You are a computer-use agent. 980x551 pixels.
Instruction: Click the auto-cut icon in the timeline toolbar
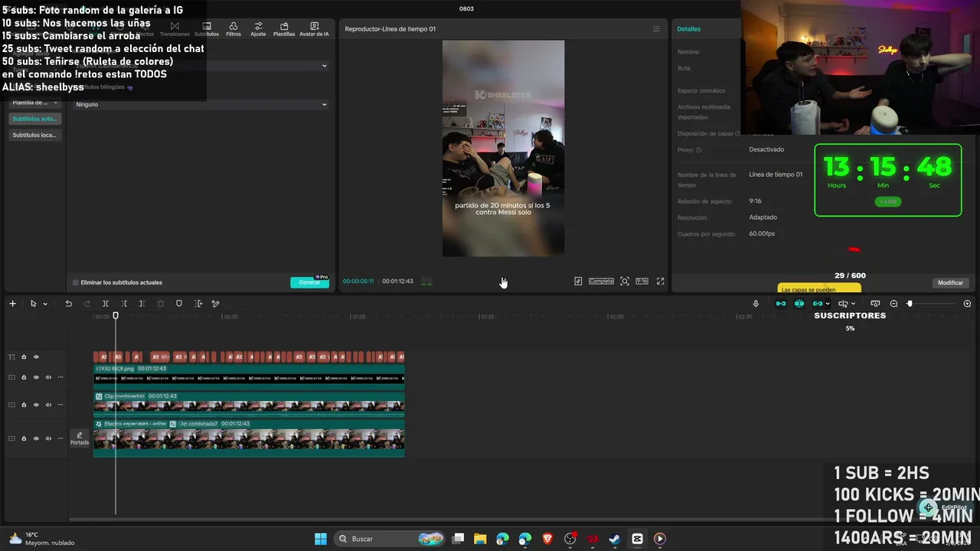point(198,304)
